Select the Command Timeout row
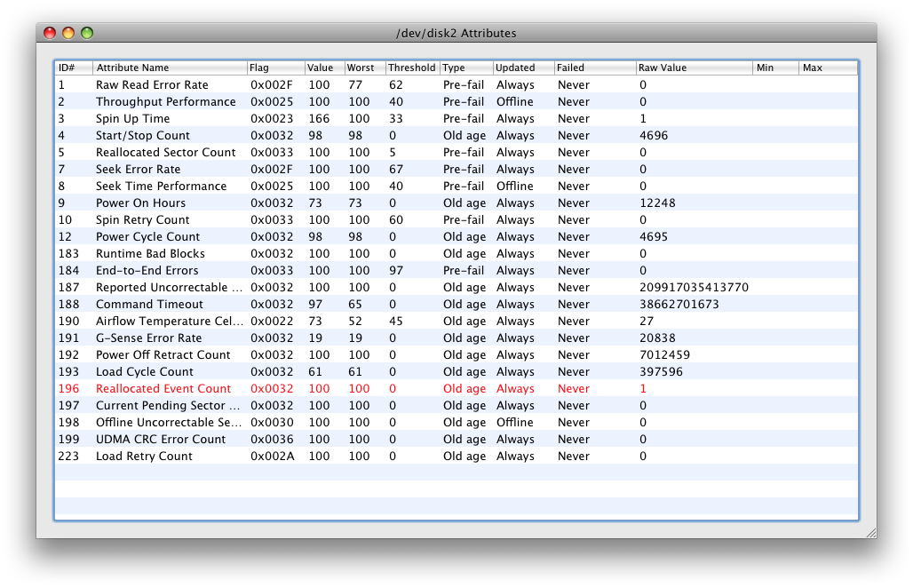Image resolution: width=913 pixels, height=588 pixels. tap(456, 305)
